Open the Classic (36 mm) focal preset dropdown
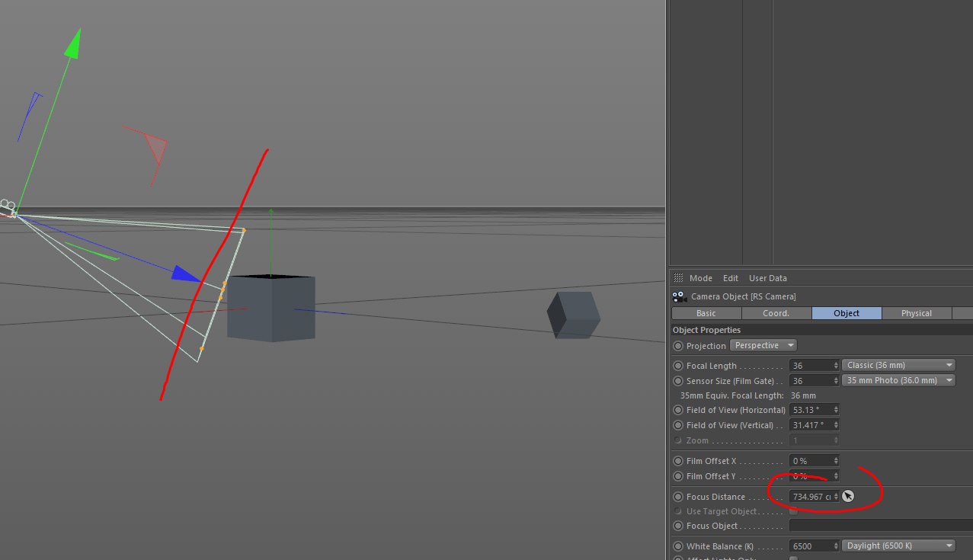 coord(898,365)
